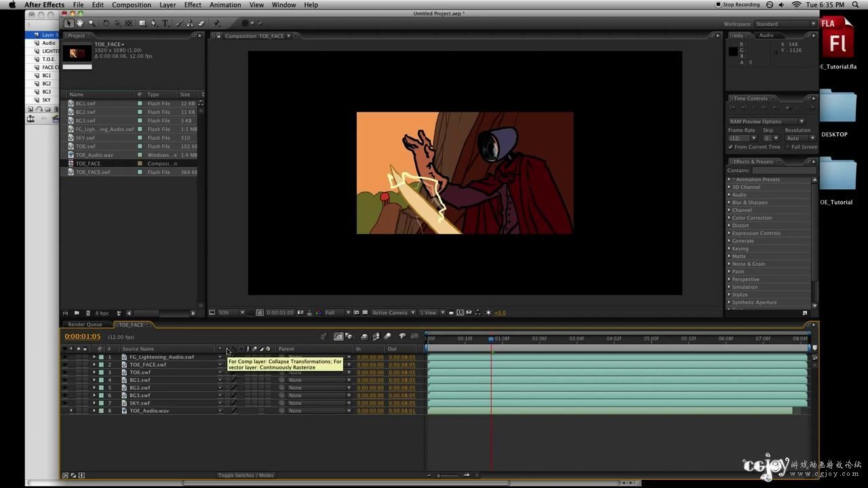
Task: Select the Selection arrow tool
Action: coord(68,23)
